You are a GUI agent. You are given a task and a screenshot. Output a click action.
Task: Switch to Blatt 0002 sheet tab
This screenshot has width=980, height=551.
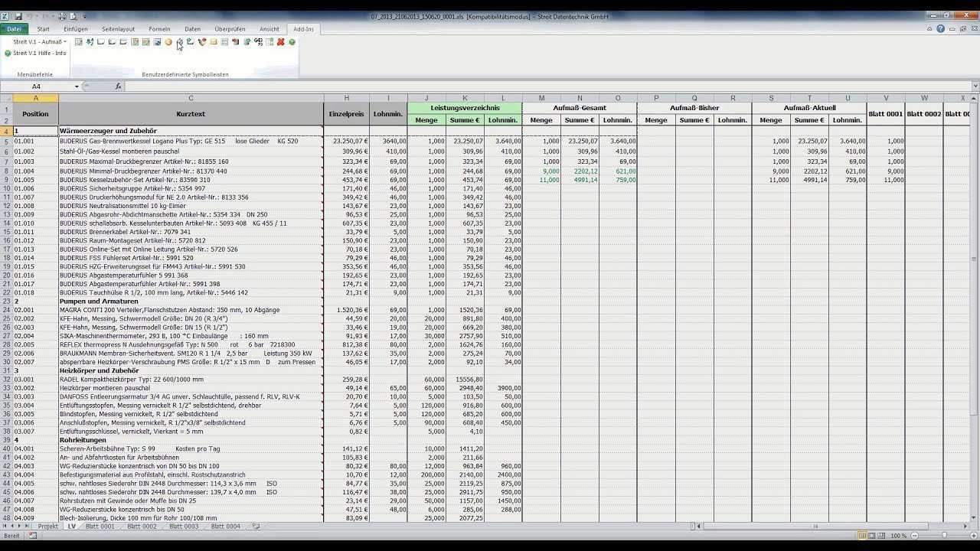tap(142, 527)
